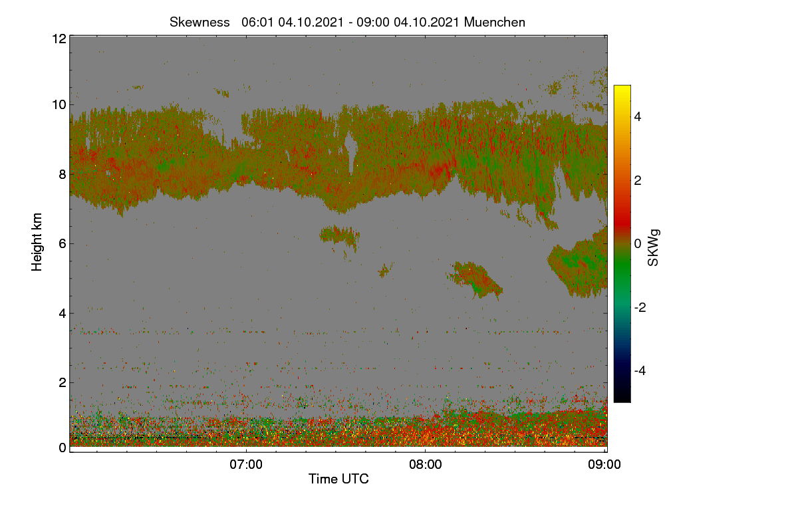Click the '2' height-axis tick label
The height and width of the screenshot is (532, 798).
(x=62, y=382)
